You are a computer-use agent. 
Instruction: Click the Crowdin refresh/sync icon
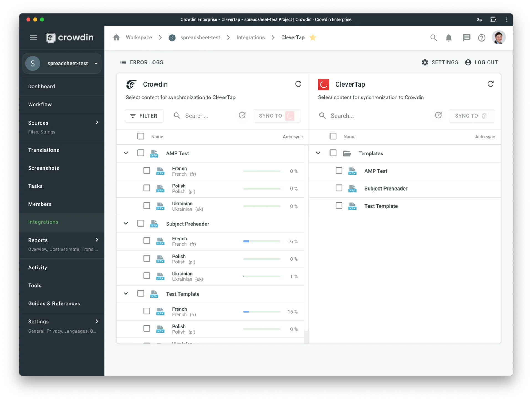pos(298,84)
